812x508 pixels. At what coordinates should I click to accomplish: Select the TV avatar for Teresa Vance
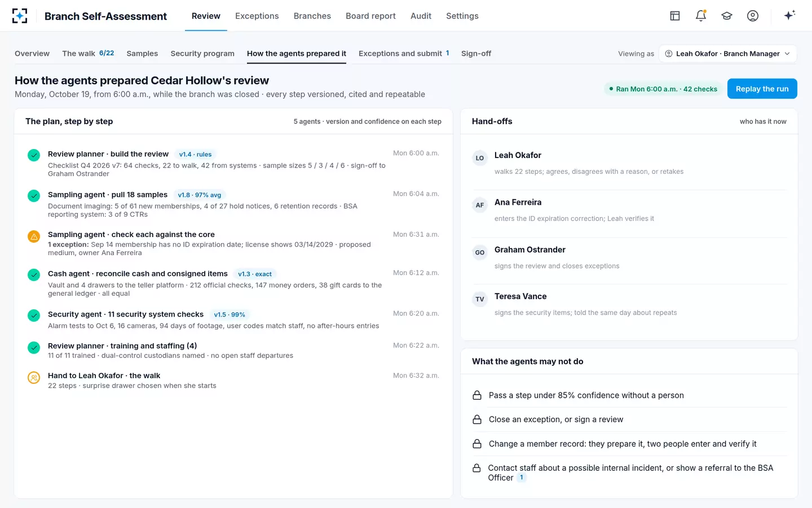[x=480, y=299]
